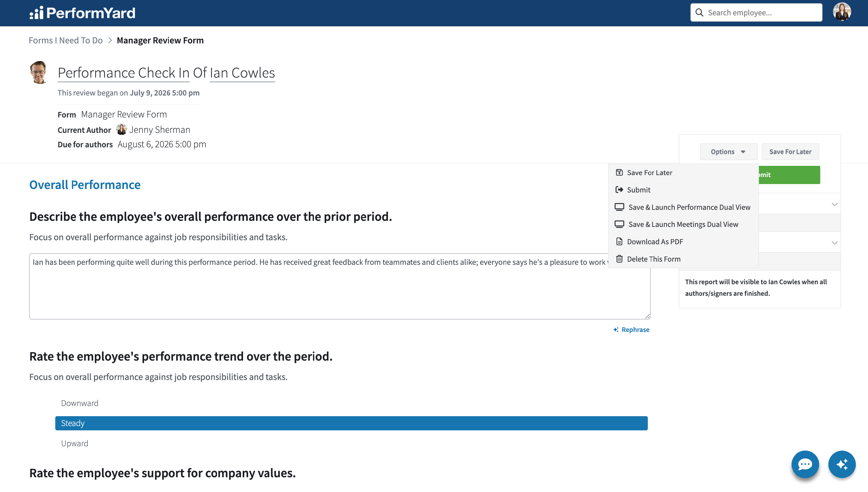Go back to Forms I Need To Do
The image size is (868, 492).
pyautogui.click(x=65, y=40)
